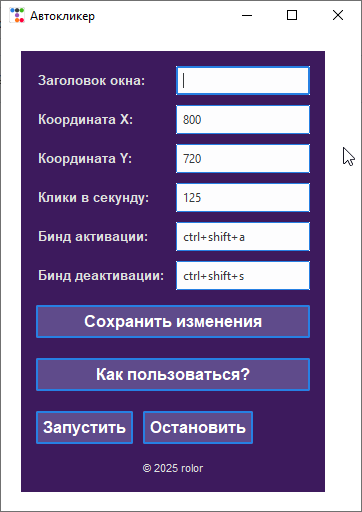Select the Координата Y field with 720

click(243, 159)
